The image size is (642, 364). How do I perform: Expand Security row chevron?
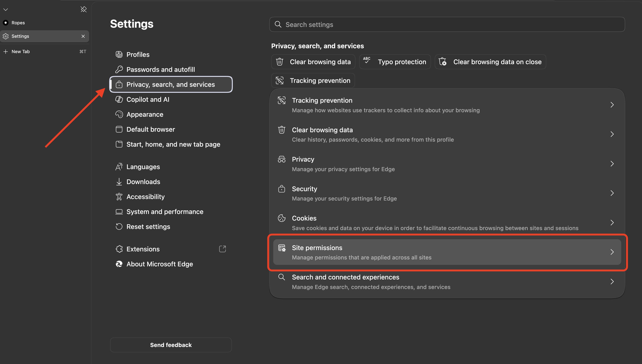(612, 193)
